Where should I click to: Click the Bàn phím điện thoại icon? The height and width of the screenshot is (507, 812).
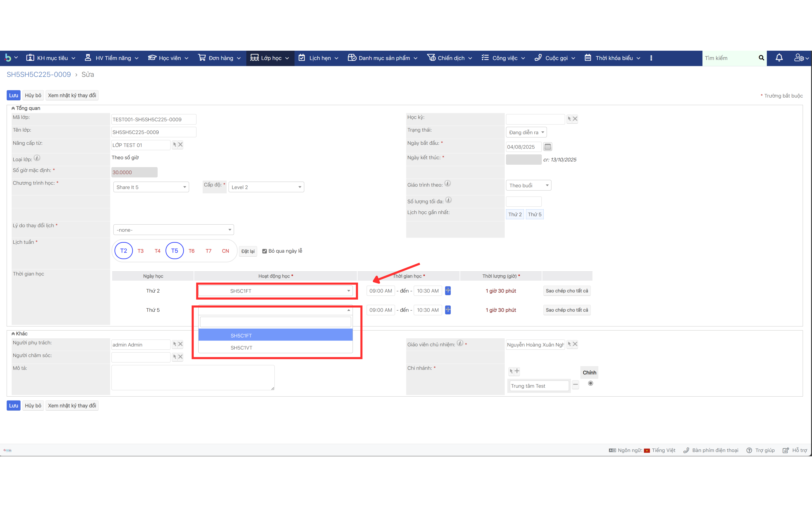click(687, 450)
